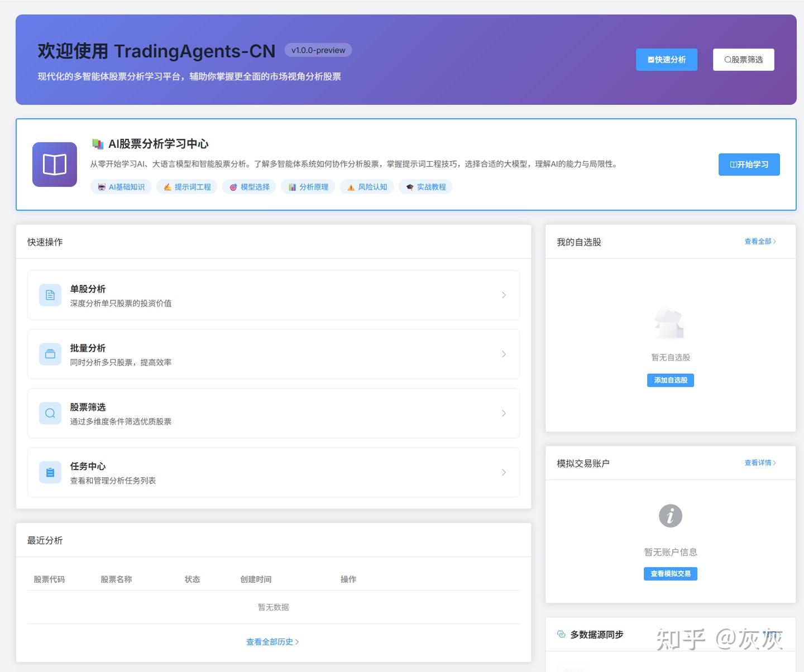This screenshot has width=804, height=672.
Task: Expand the 股票筛选 card chevron
Action: 504,413
